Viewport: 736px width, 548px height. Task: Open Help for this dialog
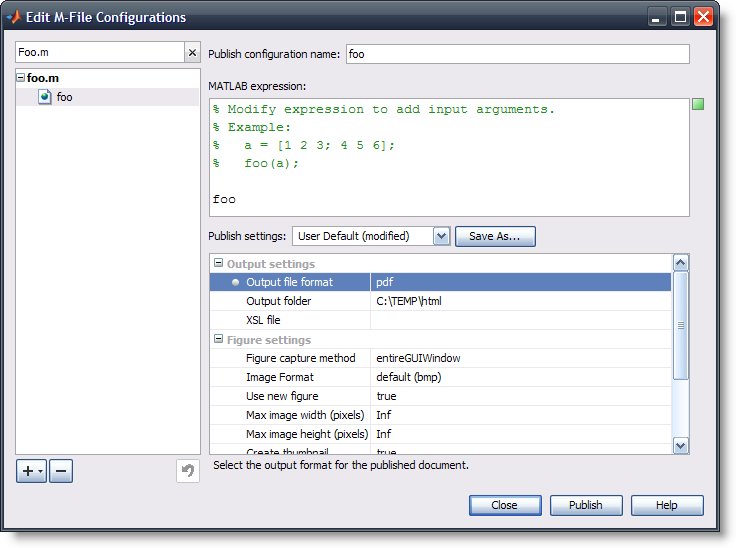(x=667, y=505)
